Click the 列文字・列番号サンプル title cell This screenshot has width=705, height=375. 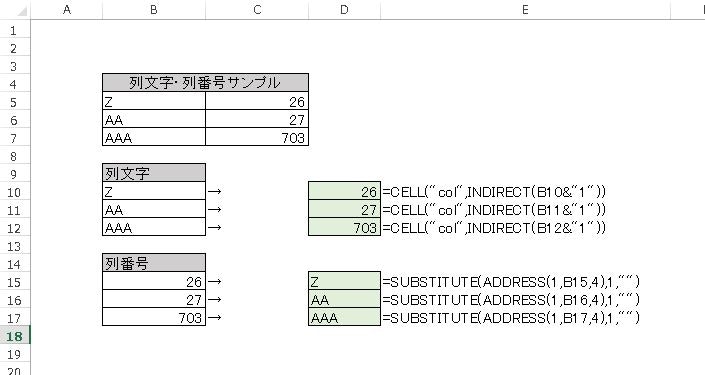pos(205,83)
